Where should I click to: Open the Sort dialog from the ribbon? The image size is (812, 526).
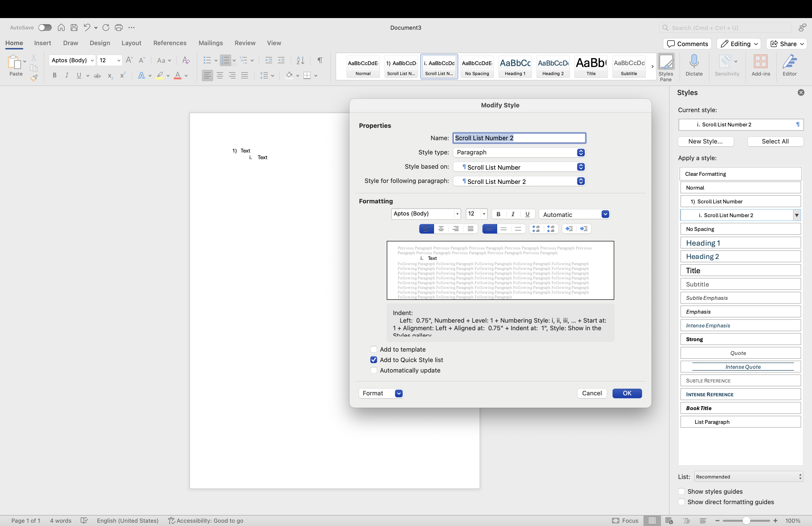click(300, 60)
